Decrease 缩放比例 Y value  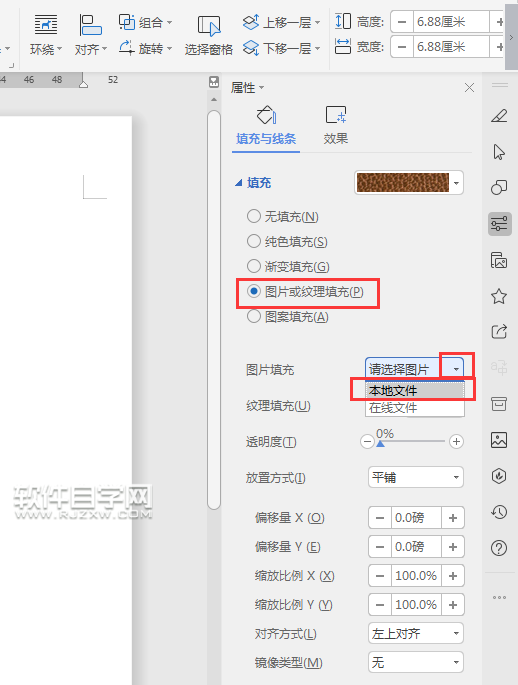(x=380, y=605)
